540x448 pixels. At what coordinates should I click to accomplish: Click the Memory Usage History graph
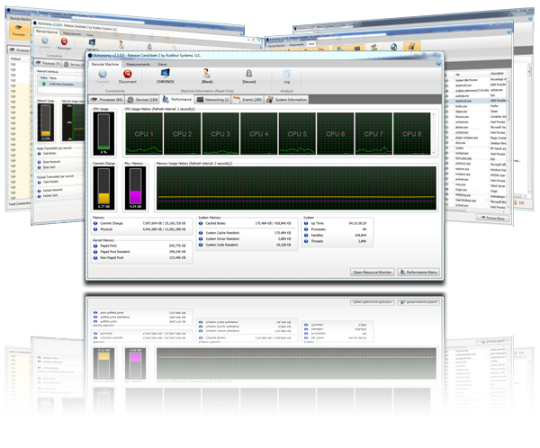[296, 188]
